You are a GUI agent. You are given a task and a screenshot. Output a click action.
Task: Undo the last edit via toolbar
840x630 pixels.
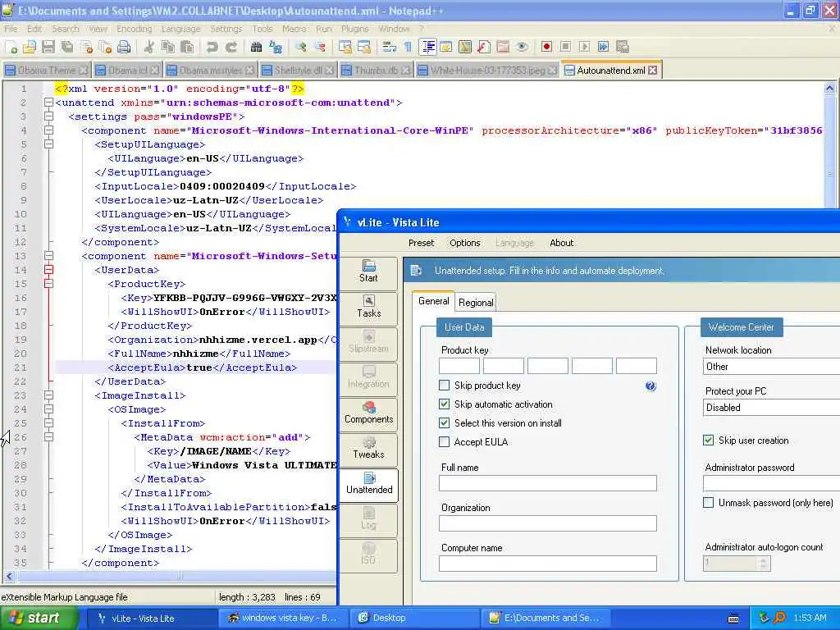[212, 47]
